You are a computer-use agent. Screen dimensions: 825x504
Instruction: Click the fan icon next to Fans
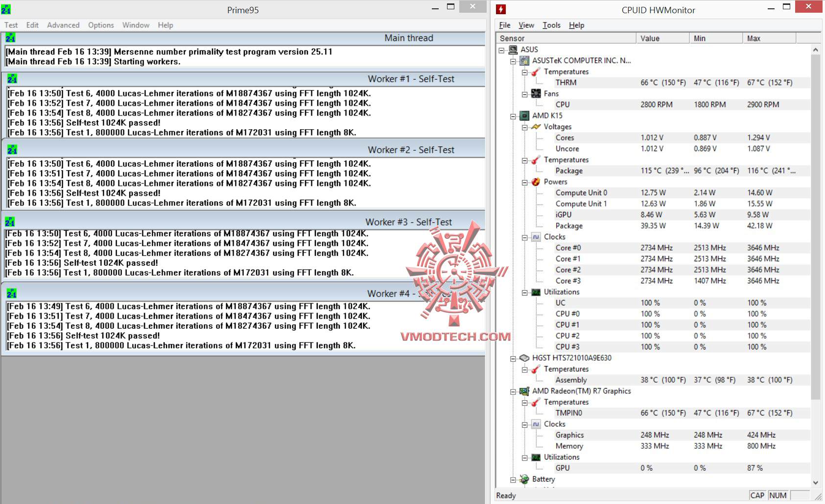click(x=536, y=93)
